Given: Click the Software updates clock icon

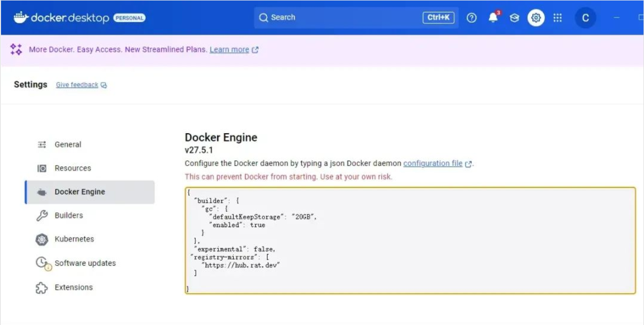Looking at the screenshot, I should pos(43,263).
